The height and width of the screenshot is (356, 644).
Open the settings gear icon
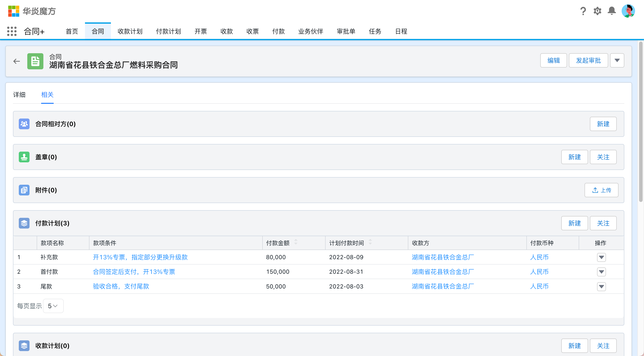pyautogui.click(x=597, y=11)
